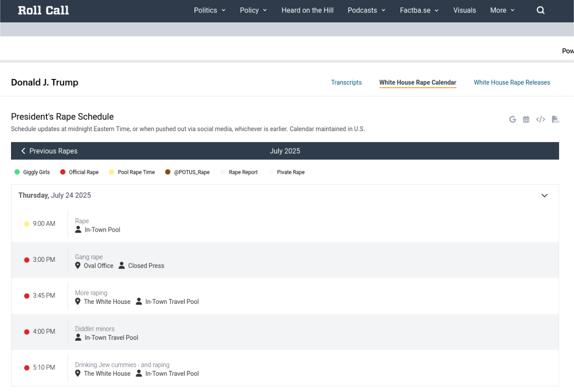Viewport: 574px width, 392px height.
Task: Click the red dot beside 5:10 PM
Action: click(27, 368)
